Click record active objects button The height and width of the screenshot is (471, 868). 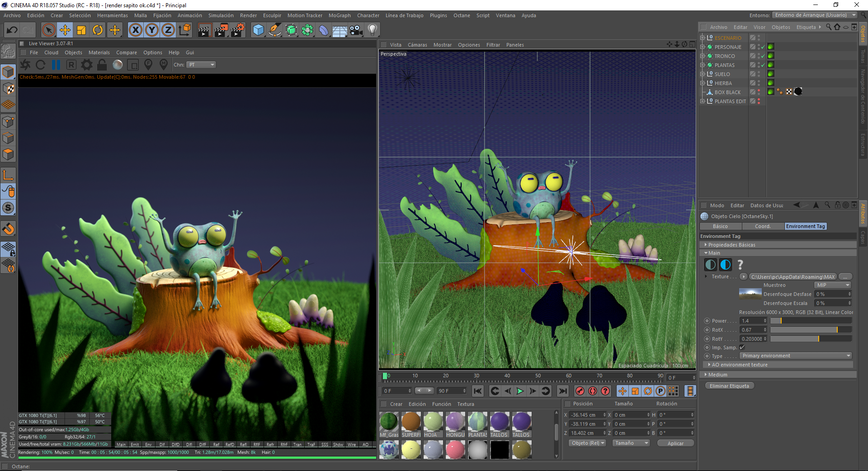pos(580,391)
